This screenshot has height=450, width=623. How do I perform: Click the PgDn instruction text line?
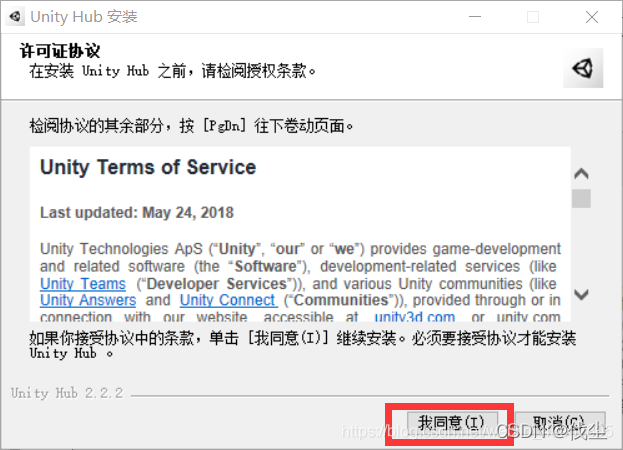coord(191,126)
